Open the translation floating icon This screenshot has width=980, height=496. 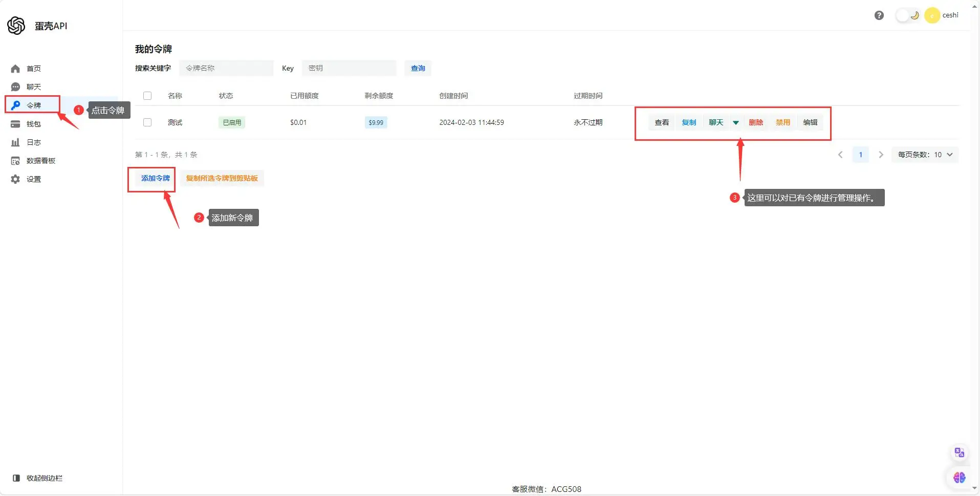pyautogui.click(x=959, y=452)
